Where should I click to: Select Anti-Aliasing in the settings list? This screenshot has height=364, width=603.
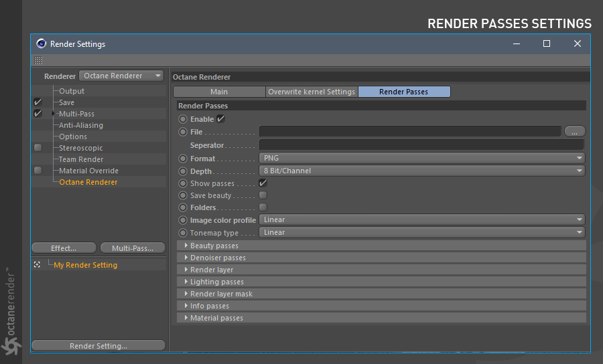[81, 125]
